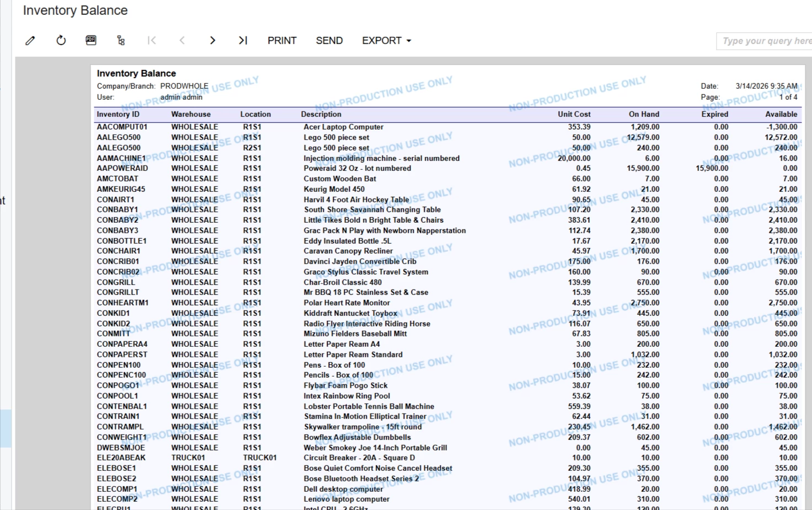Go to the previous report page
The width and height of the screenshot is (812, 510).
coord(182,40)
